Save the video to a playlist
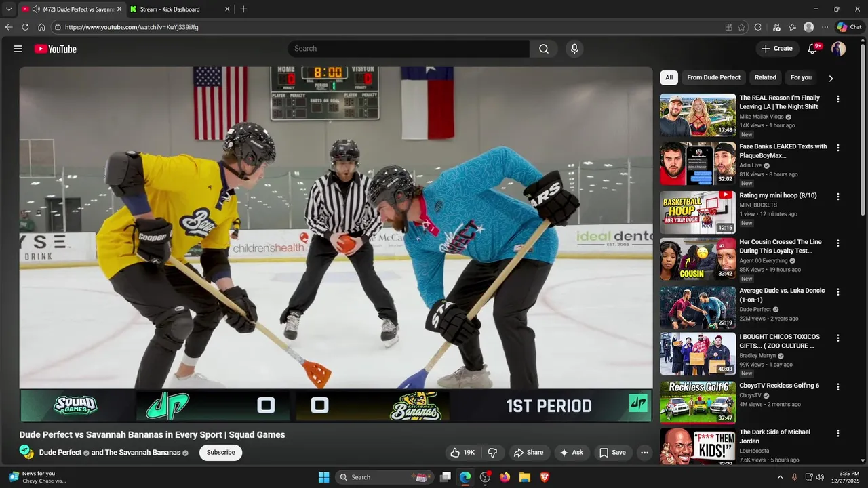 click(x=612, y=453)
